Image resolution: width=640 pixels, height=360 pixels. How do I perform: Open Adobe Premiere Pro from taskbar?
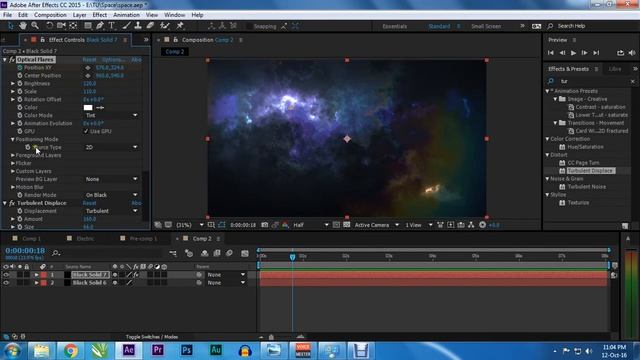pos(158,350)
